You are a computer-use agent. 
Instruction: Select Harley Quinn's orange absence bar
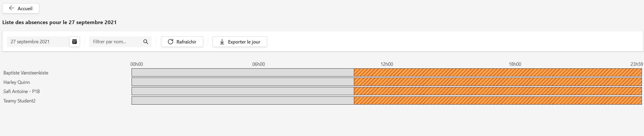click(x=498, y=82)
